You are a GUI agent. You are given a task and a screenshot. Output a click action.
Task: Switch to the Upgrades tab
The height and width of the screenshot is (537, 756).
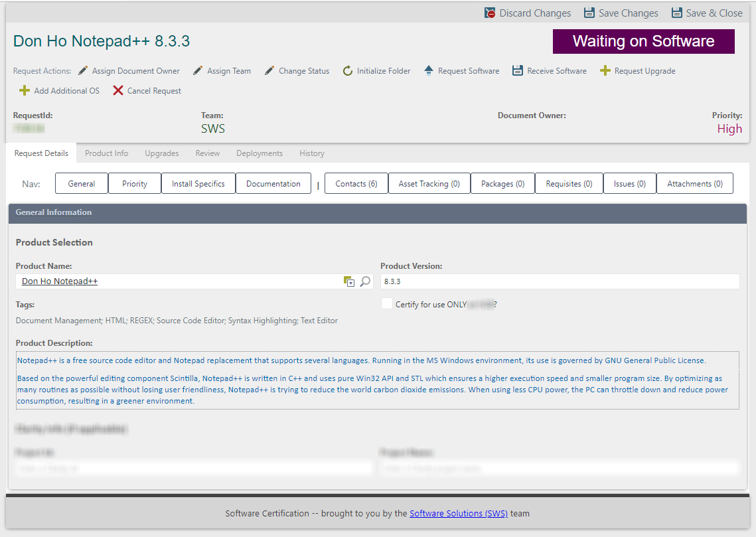pyautogui.click(x=162, y=153)
